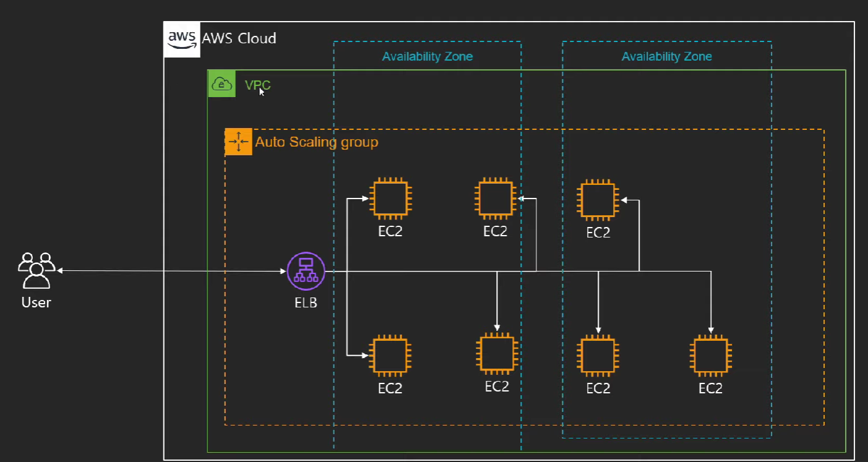Click the third EC2 chip icon in bottom row
This screenshot has height=462, width=868.
(x=598, y=356)
